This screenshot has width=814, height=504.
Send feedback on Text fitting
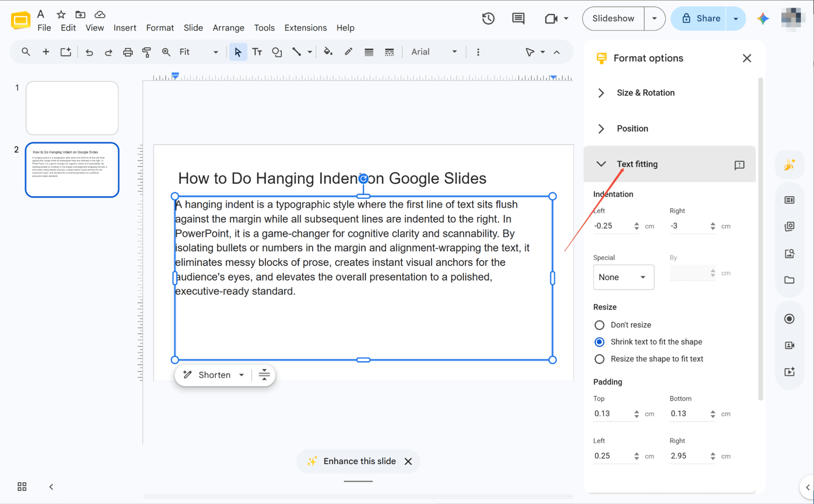739,165
